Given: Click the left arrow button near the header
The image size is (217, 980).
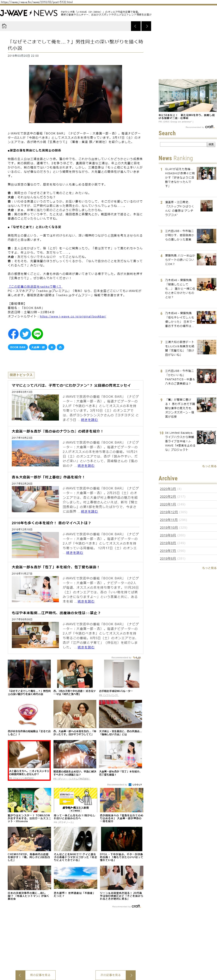Looking at the screenshot, I should pos(136,26).
